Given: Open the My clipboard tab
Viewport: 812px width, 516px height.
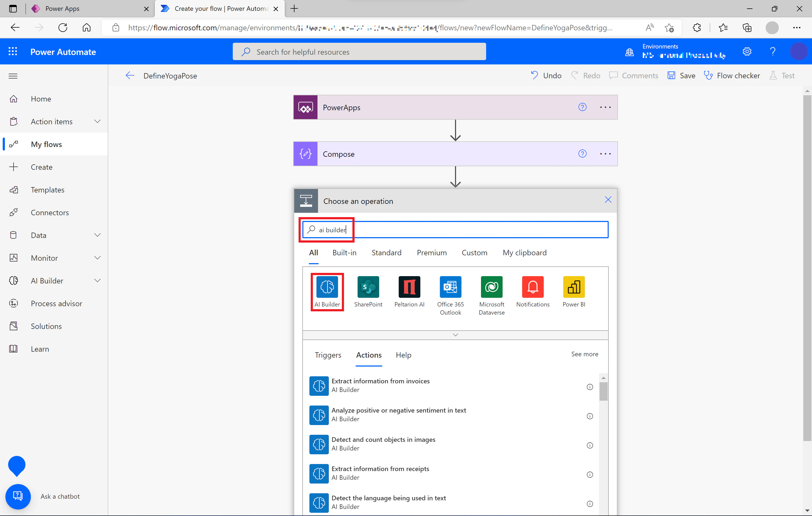Looking at the screenshot, I should pos(524,253).
